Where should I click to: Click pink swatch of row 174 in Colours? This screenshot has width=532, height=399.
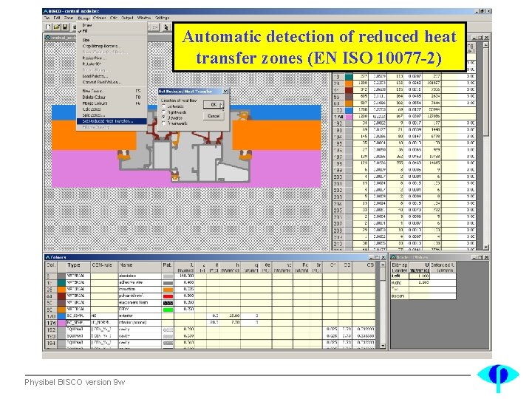(61, 323)
